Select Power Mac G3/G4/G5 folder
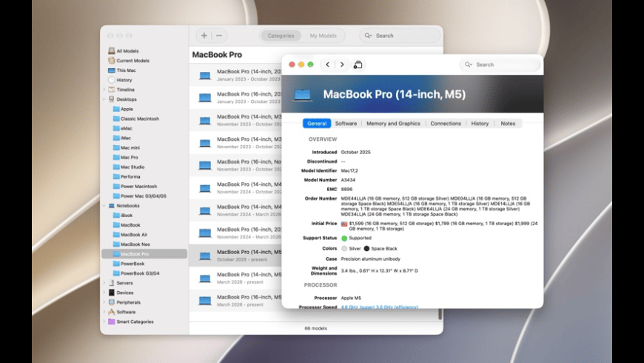The height and width of the screenshot is (363, 644). coord(140,196)
